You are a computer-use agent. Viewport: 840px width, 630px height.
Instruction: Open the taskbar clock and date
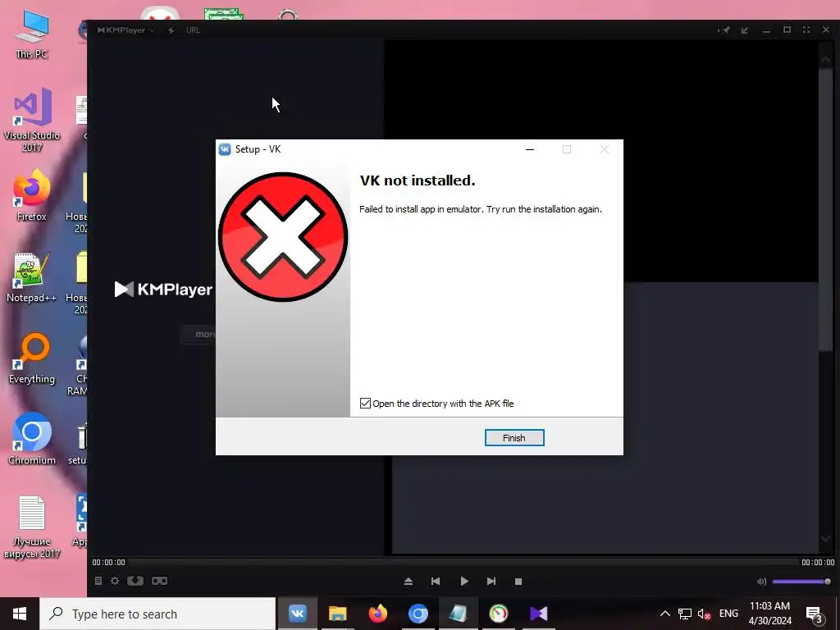769,614
